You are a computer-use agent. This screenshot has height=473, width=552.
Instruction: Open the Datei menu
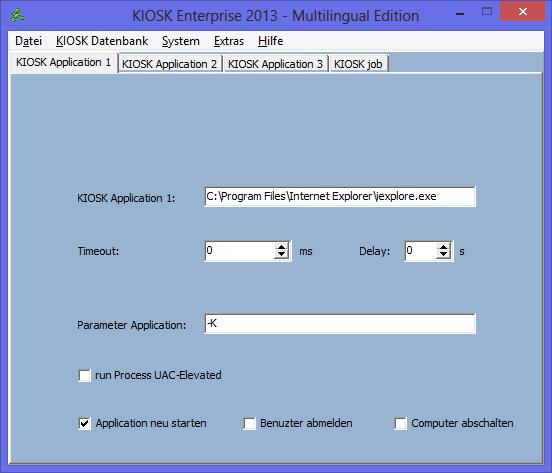[29, 41]
